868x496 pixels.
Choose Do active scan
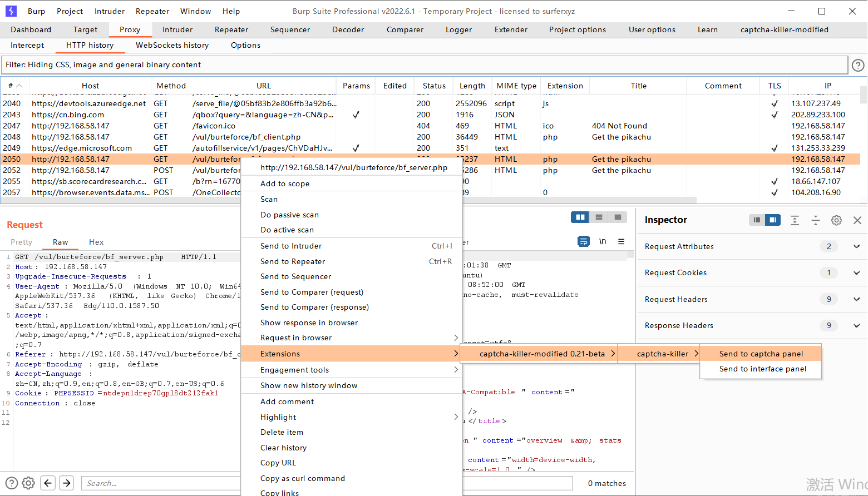tap(351, 230)
